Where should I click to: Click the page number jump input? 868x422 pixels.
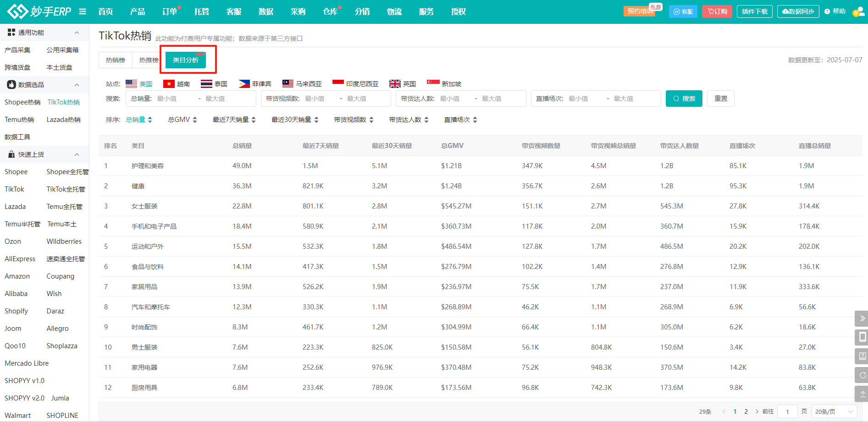pos(788,411)
